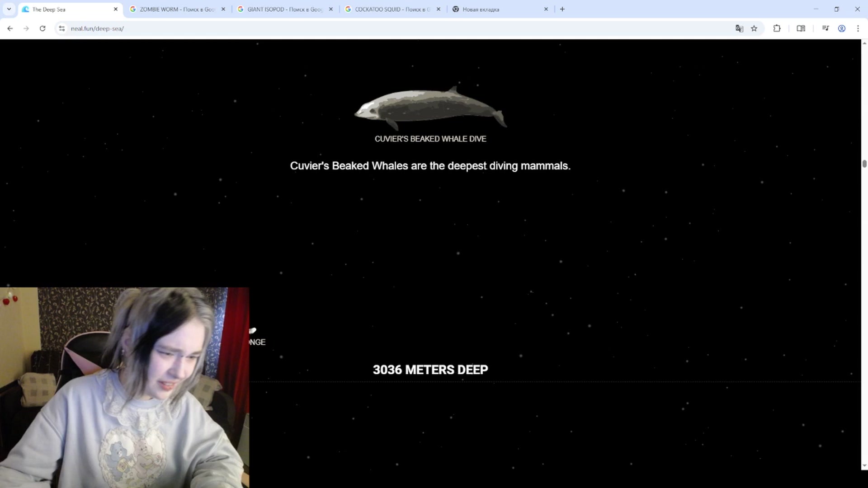Close the GIANT ISOPOD tab

click(x=330, y=9)
